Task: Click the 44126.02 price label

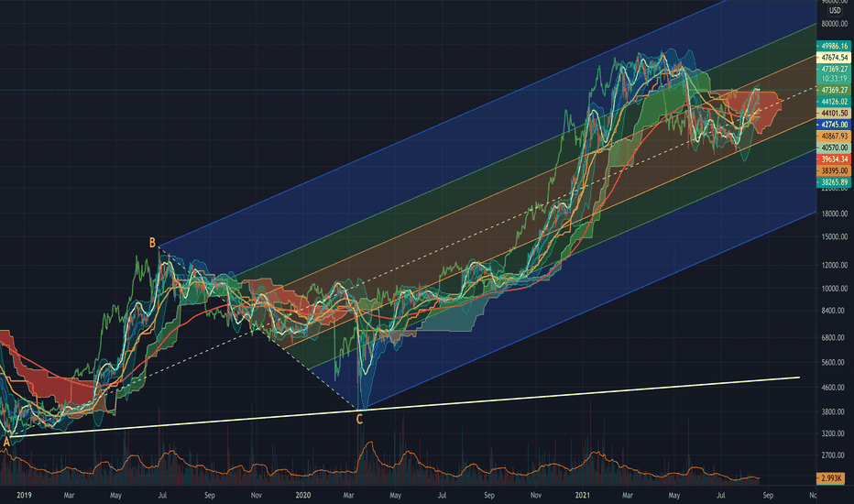Action: point(833,102)
